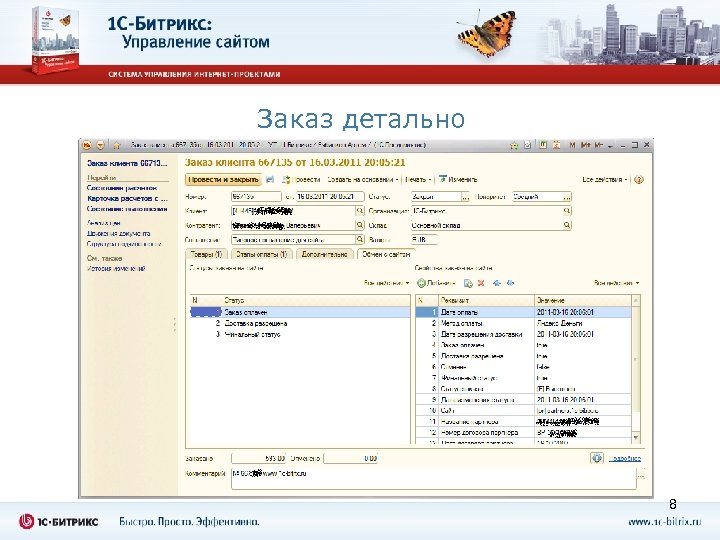Switch to the Дополнительно tab
This screenshot has height=540, width=720.
(325, 254)
